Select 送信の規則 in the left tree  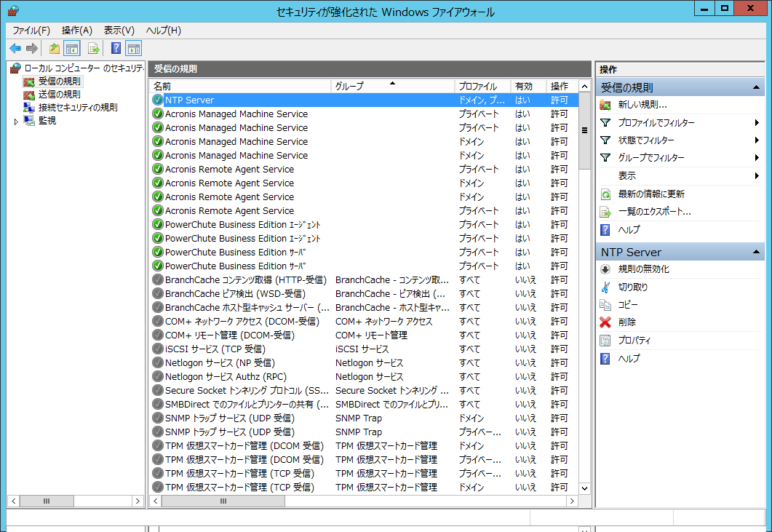pos(59,95)
